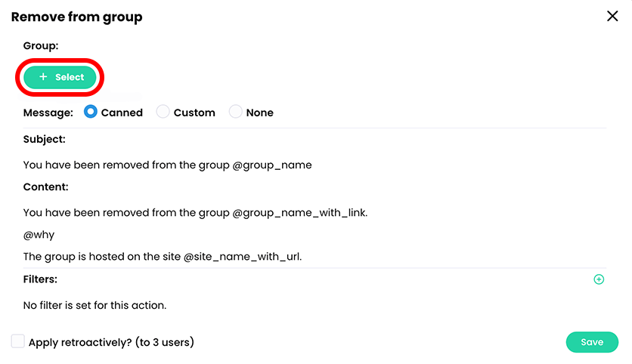Click the 'No filter is set' message
The width and height of the screenshot is (632, 364).
coord(94,306)
